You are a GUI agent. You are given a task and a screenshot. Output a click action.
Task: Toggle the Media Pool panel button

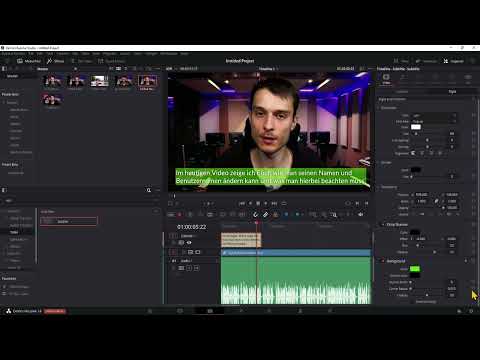[29, 61]
